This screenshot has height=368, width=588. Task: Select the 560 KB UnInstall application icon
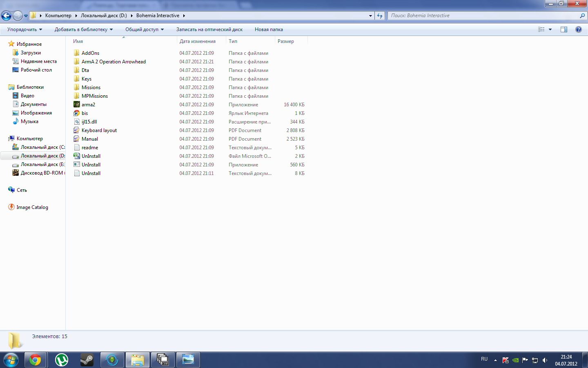pyautogui.click(x=76, y=165)
